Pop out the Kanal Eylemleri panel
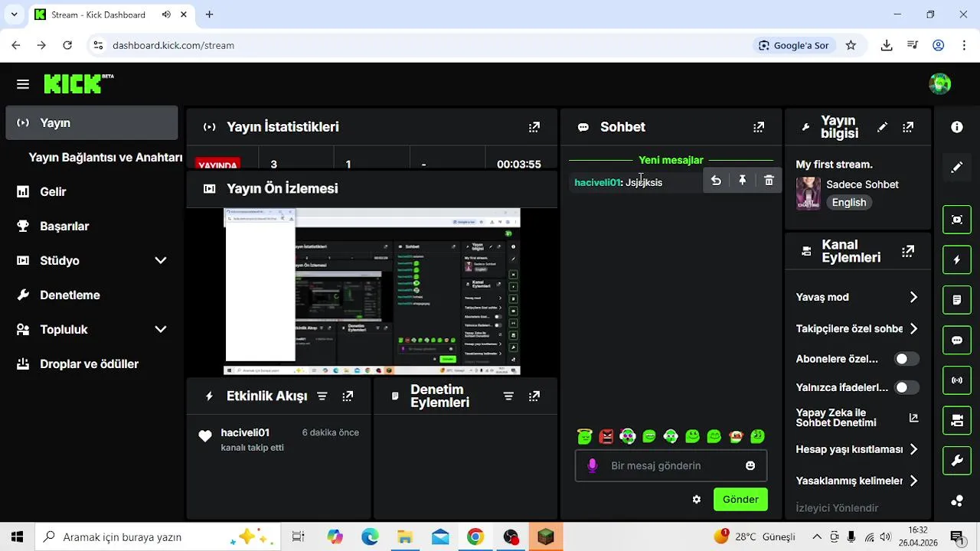Screen dimensions: 980x551 [x=908, y=251]
